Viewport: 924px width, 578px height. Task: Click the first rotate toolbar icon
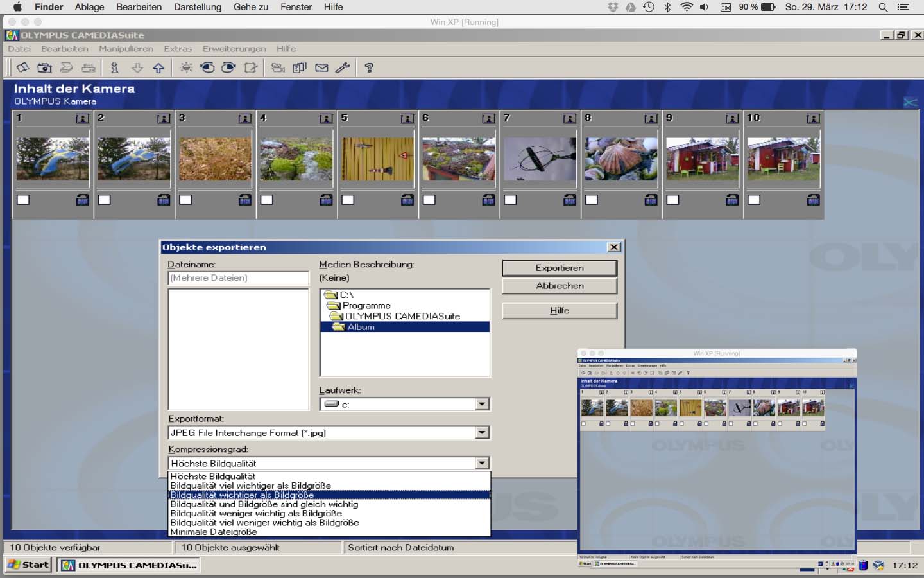[207, 67]
